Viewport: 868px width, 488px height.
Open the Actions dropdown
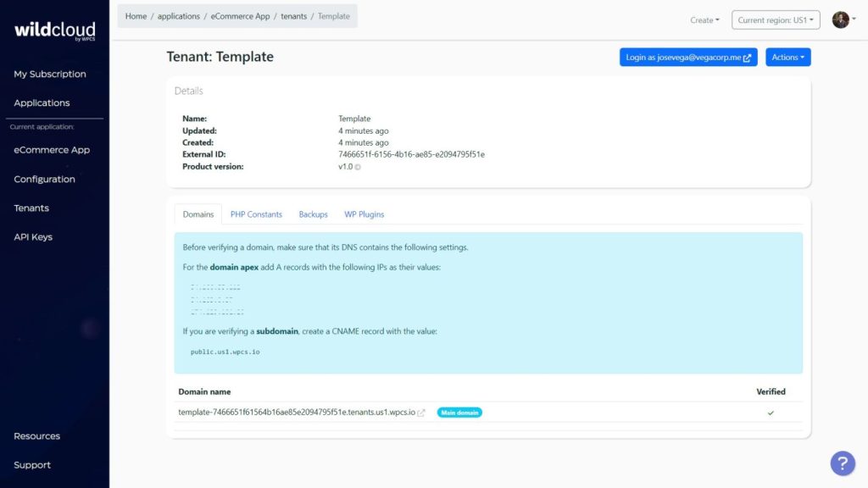click(x=788, y=57)
